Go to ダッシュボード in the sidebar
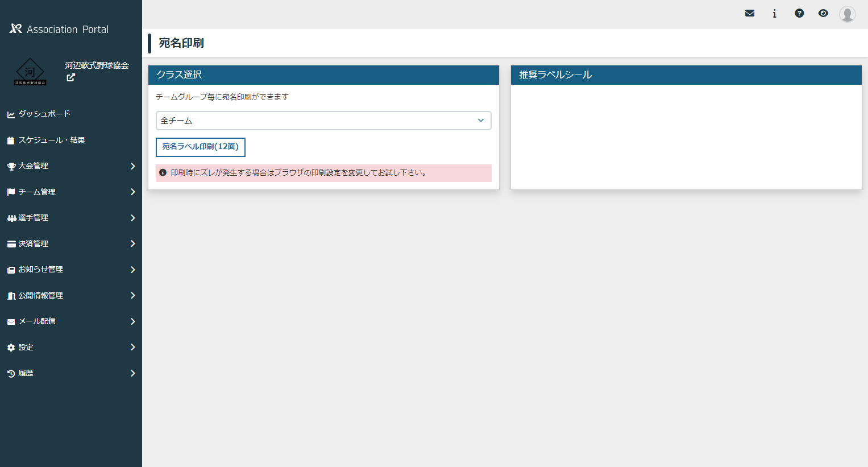The width and height of the screenshot is (868, 467). (x=44, y=114)
